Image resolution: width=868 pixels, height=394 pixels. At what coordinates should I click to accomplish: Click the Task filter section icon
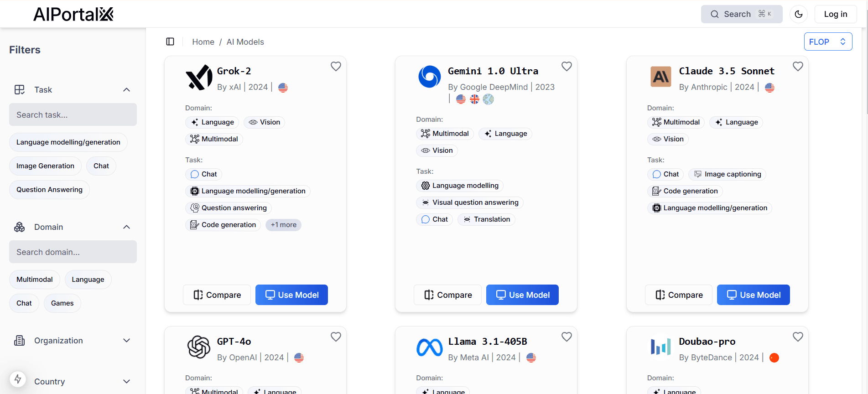tap(20, 90)
